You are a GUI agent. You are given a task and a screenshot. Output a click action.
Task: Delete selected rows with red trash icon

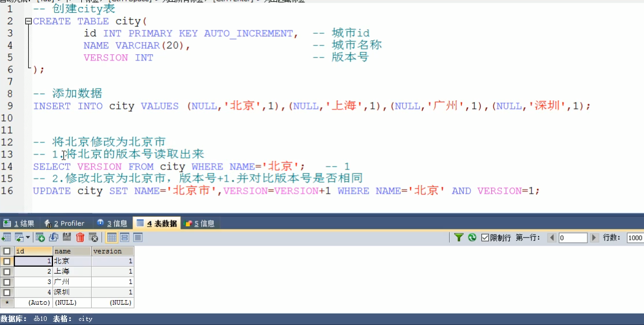pyautogui.click(x=80, y=237)
